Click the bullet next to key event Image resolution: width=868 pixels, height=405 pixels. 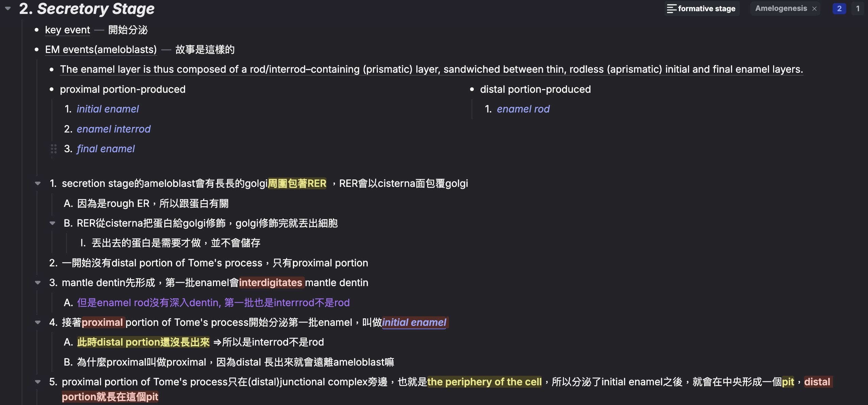point(37,30)
